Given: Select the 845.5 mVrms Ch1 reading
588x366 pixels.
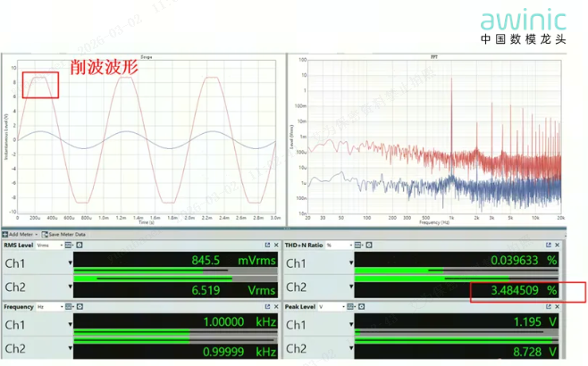Looking at the screenshot, I should (233, 261).
